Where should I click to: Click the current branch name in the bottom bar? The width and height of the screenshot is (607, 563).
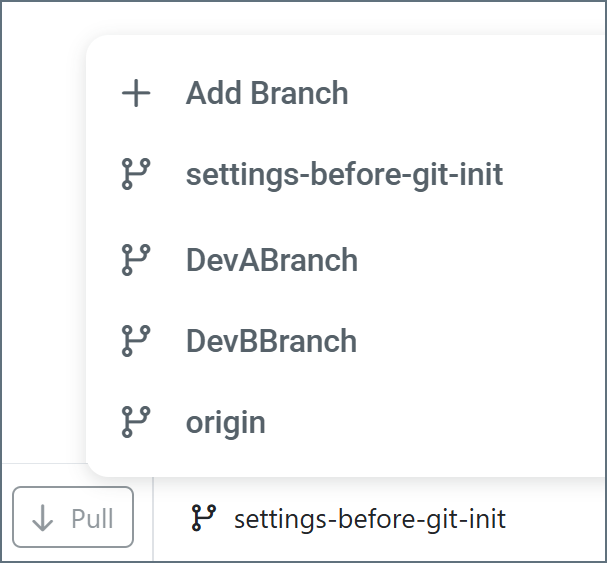tap(369, 519)
